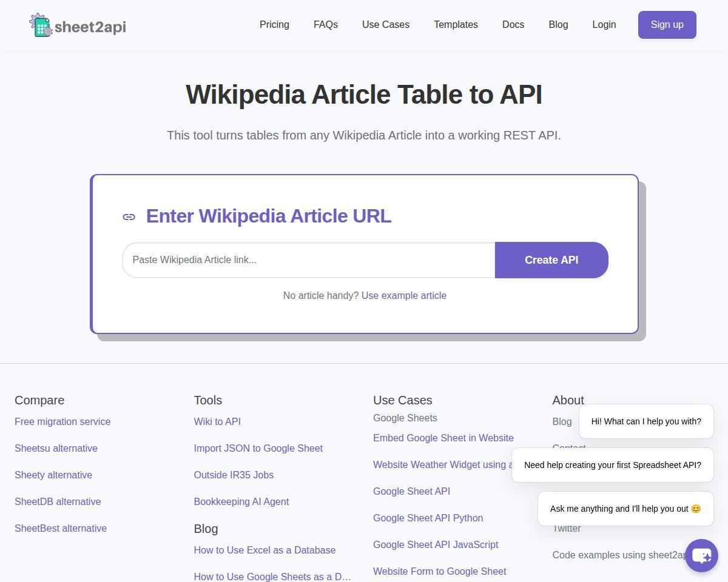Image resolution: width=728 pixels, height=582 pixels.
Task: Open the Pricing menu item
Action: [274, 25]
